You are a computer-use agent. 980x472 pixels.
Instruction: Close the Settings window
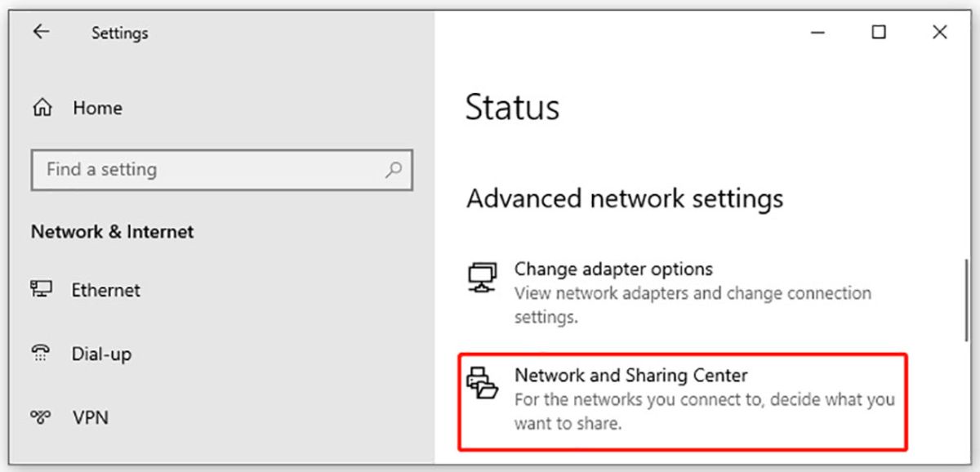[939, 32]
